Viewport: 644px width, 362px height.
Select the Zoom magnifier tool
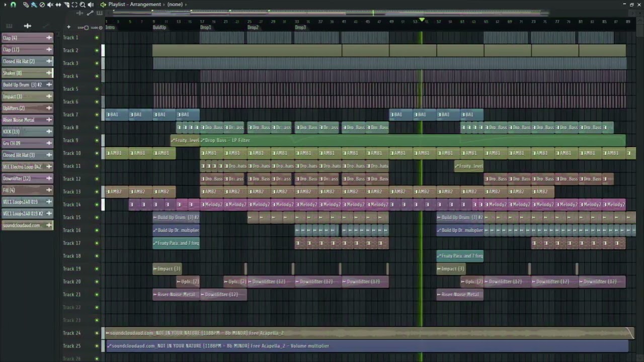83,5
